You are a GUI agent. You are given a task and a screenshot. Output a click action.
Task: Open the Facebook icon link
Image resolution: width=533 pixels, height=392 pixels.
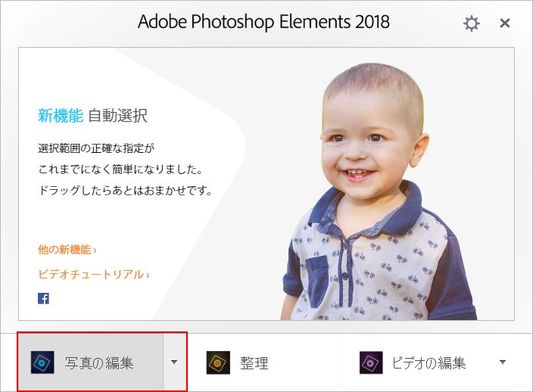click(x=43, y=298)
